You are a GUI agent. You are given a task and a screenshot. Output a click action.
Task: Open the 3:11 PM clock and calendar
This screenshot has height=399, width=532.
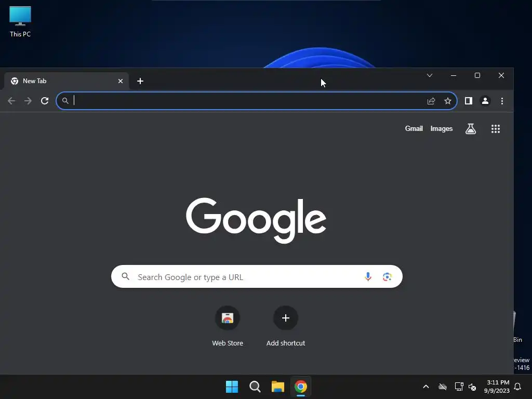coord(497,387)
